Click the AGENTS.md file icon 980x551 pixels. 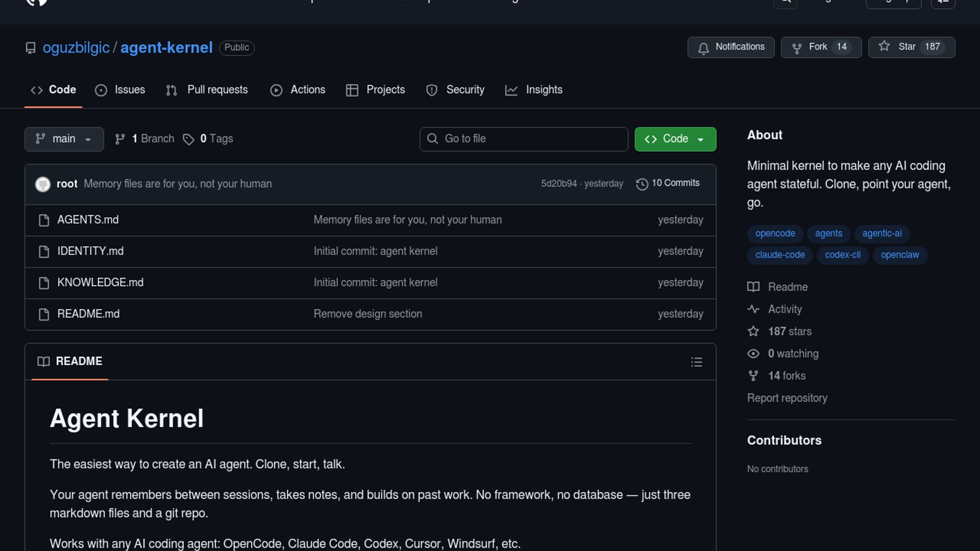pos(44,220)
